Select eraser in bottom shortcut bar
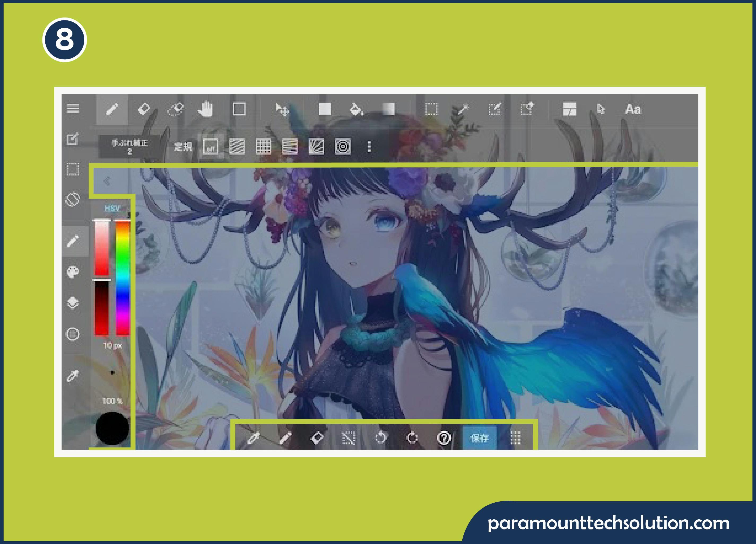This screenshot has height=544, width=756. tap(317, 438)
